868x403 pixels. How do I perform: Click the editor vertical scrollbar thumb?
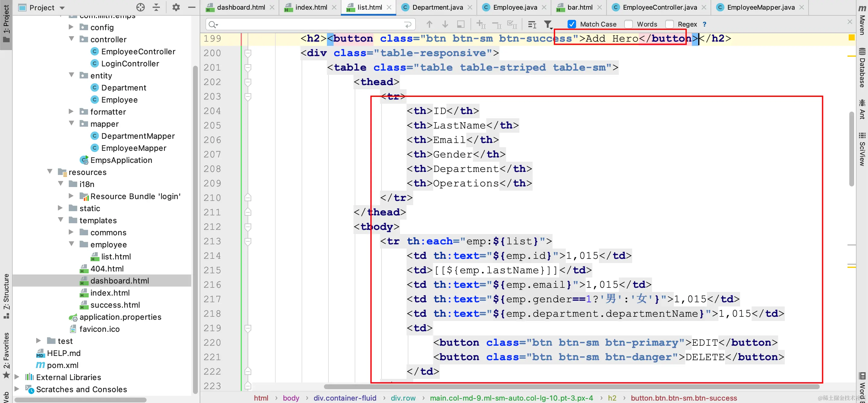pyautogui.click(x=851, y=148)
